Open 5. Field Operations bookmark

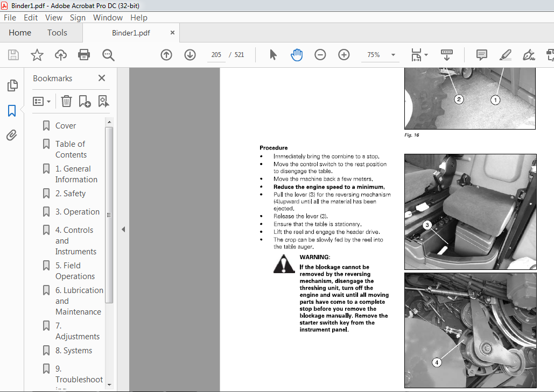pyautogui.click(x=75, y=270)
